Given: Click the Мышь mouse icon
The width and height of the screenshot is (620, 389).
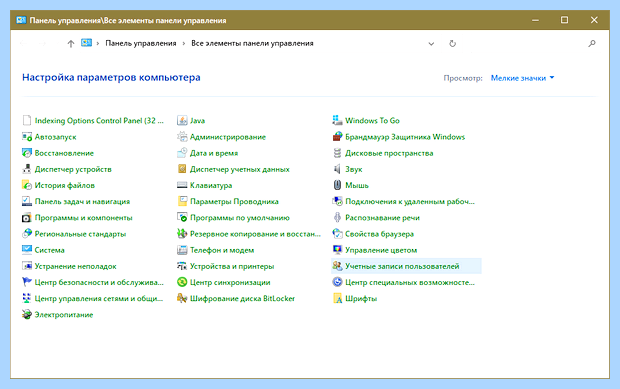Looking at the screenshot, I should click(337, 185).
